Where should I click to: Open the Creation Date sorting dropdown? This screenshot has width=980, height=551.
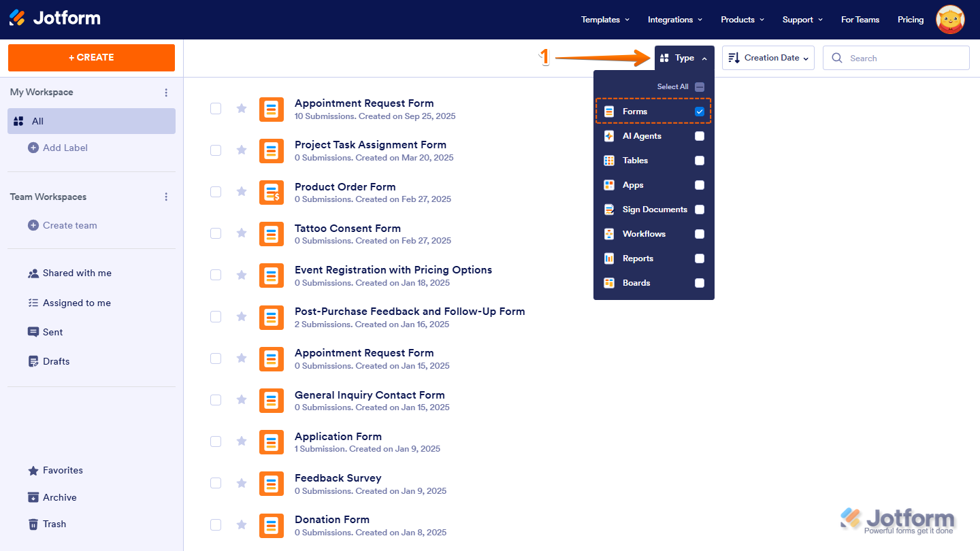[x=768, y=58]
